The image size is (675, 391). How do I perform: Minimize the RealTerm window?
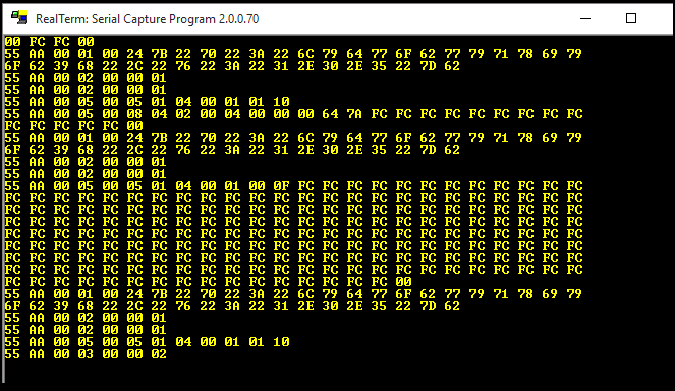[585, 18]
